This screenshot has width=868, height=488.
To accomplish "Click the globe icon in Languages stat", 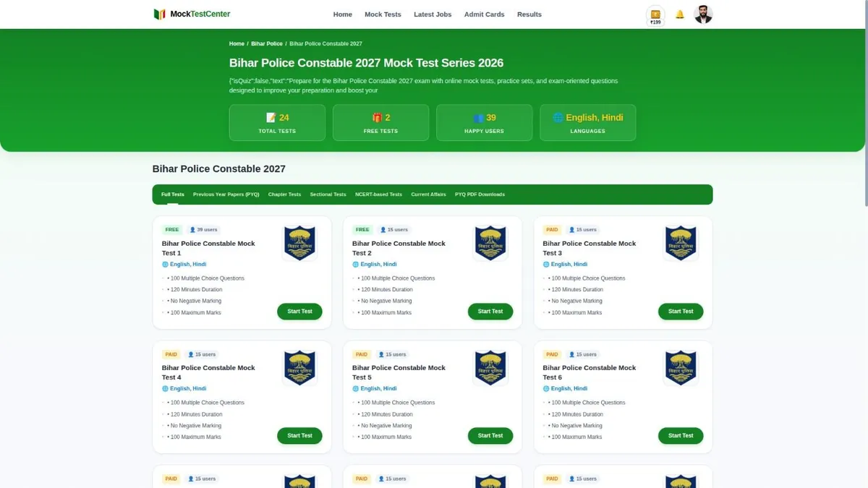I will (558, 117).
